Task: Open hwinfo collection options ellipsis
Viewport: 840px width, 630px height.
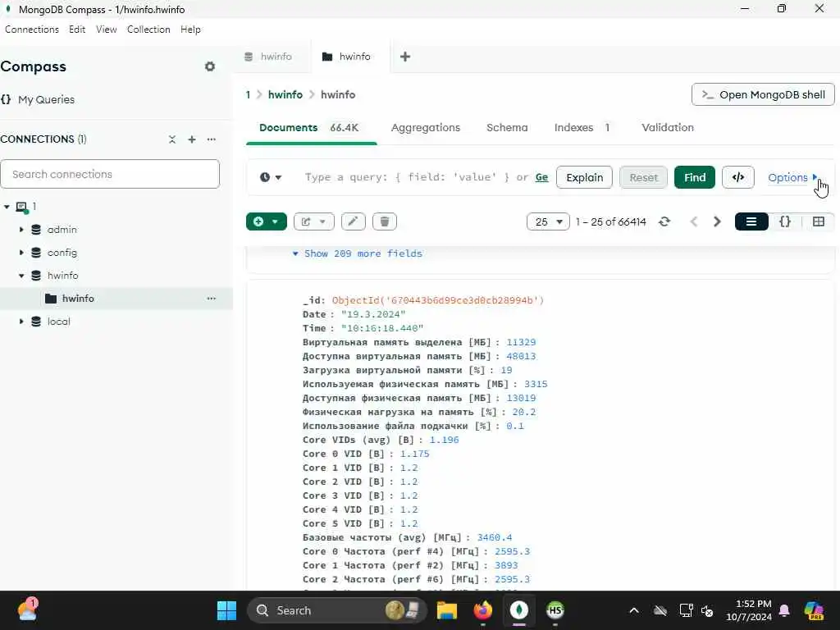Action: click(x=212, y=299)
